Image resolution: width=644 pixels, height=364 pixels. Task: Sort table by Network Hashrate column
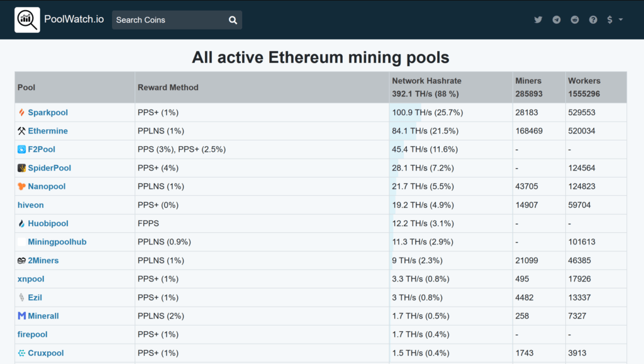426,81
